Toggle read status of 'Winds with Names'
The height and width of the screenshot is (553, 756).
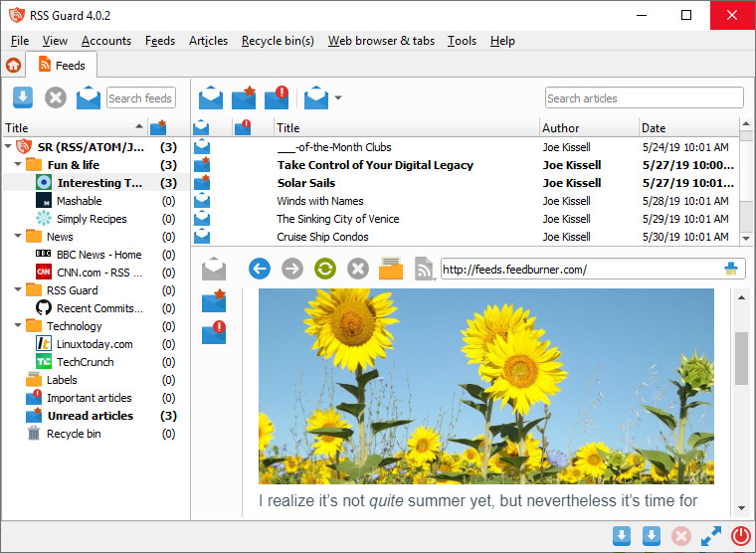click(x=202, y=201)
